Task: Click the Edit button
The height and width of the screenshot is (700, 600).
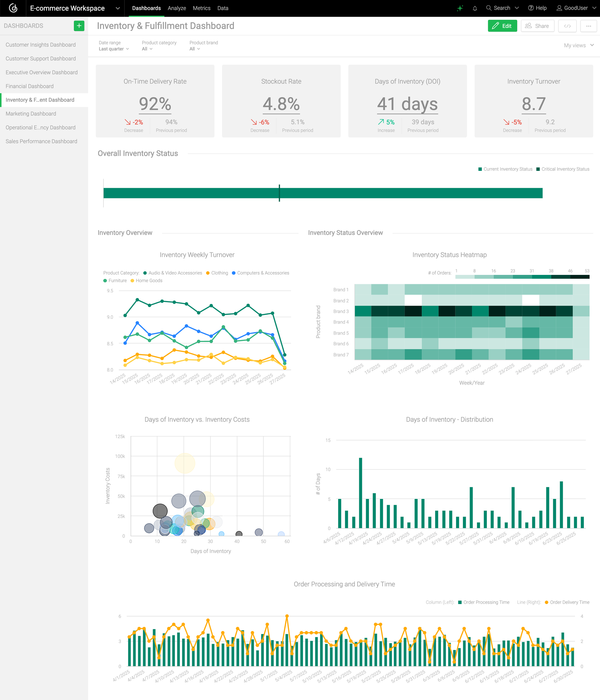Action: pyautogui.click(x=502, y=26)
